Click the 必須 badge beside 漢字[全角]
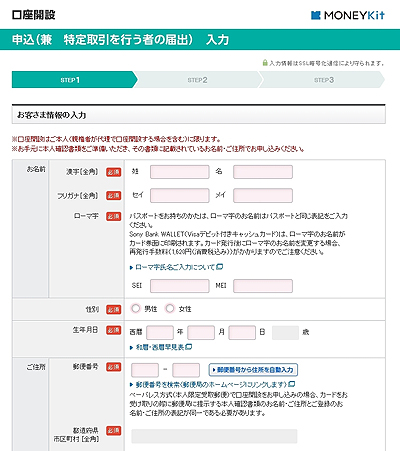The height and width of the screenshot is (451, 400). (x=114, y=172)
